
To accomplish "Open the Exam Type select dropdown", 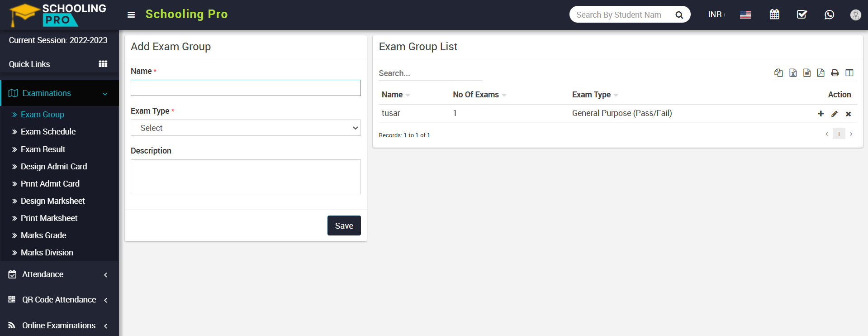I will click(x=246, y=128).
